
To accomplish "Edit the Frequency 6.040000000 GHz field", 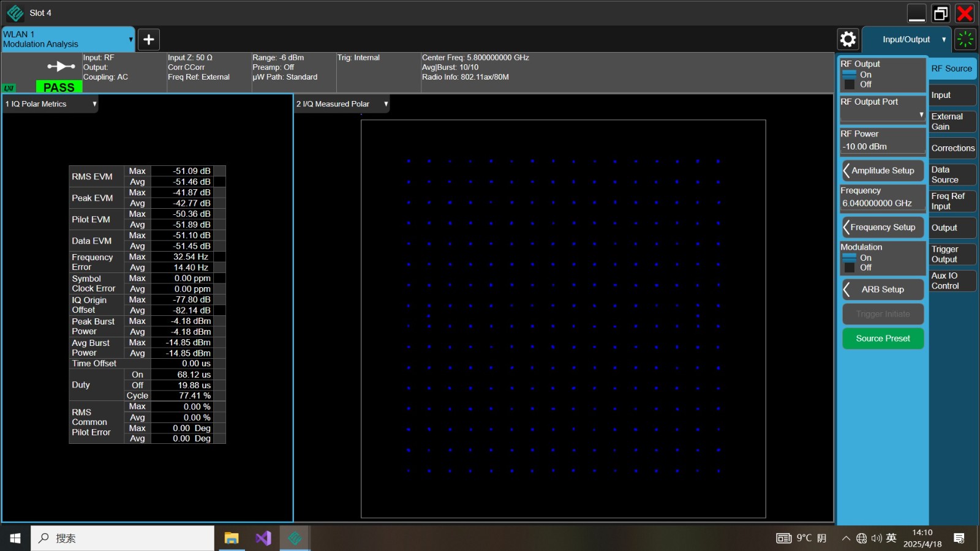I will [882, 203].
